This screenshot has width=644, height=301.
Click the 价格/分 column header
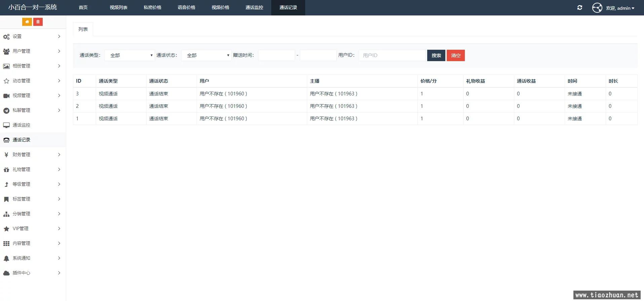[429, 81]
